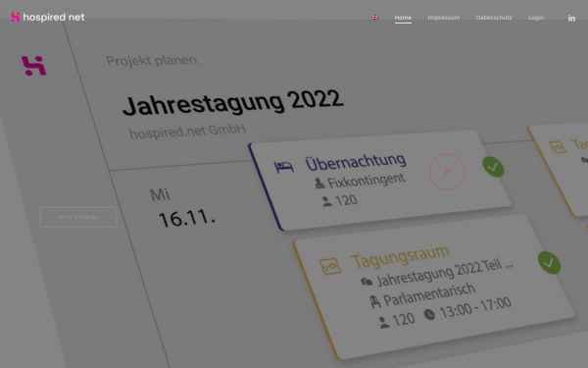
Task: Click the room icon on Tagungsraum card
Action: tap(330, 267)
